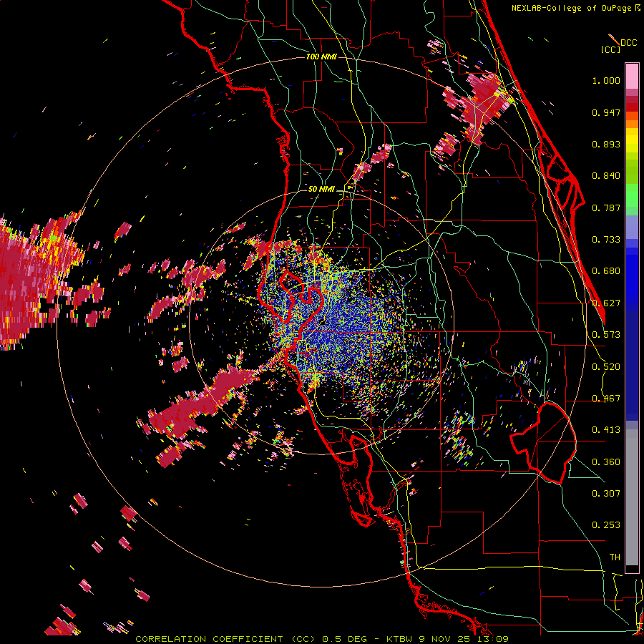Click the 0.413 scale value
644x644 pixels.
606,430
